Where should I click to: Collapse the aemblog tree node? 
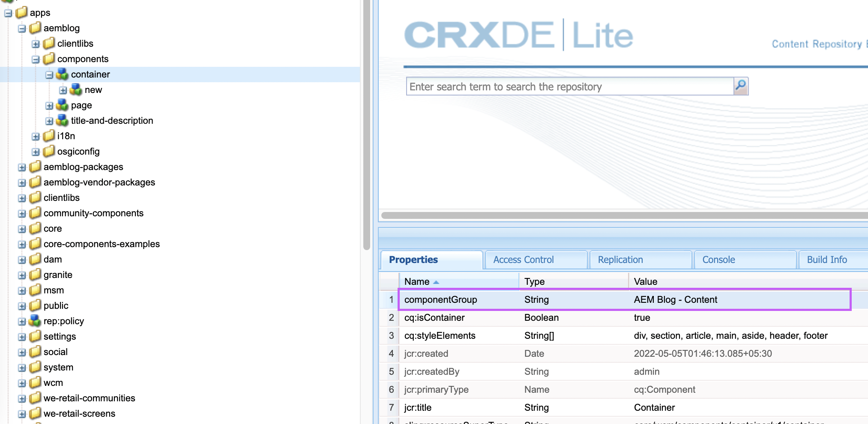22,29
